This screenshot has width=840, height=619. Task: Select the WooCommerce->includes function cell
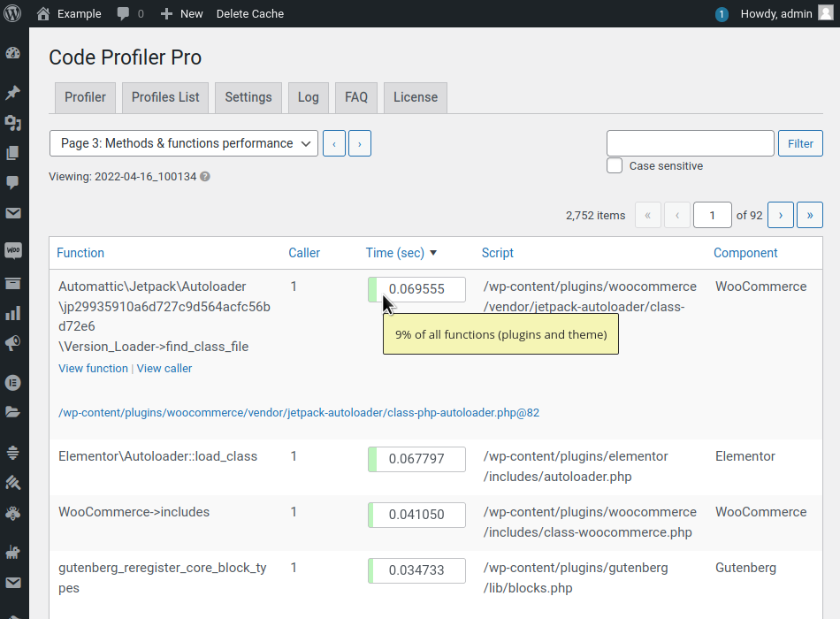134,512
